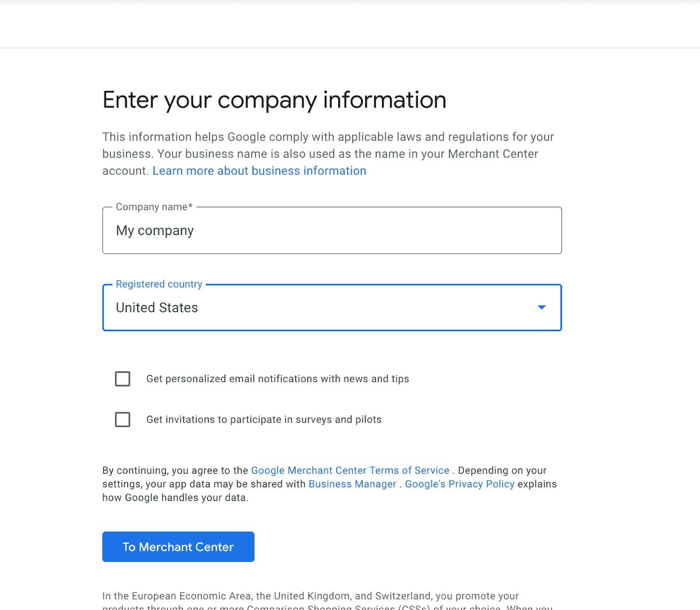Screen dimensions: 700x610
Task: Tick the surveys and pilots invitations checkbox
Action: tap(122, 420)
